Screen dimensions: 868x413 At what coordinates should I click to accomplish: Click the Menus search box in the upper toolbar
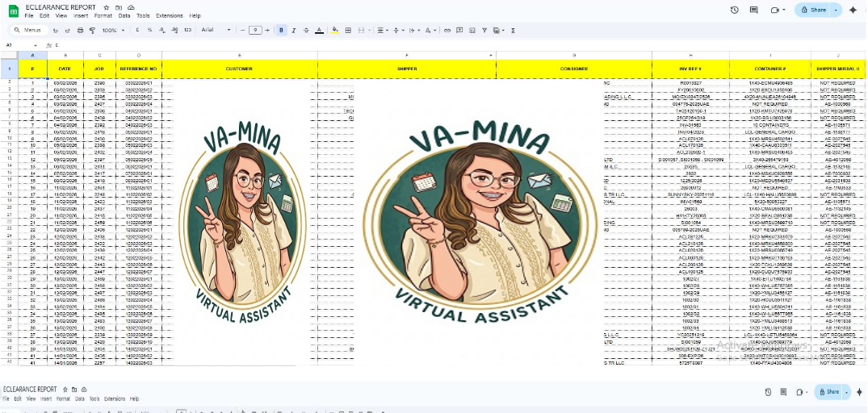29,31
